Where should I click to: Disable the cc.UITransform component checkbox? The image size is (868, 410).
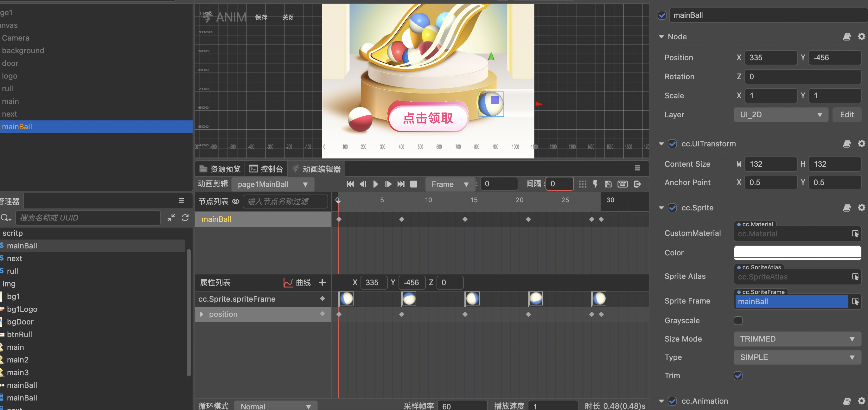tap(672, 144)
